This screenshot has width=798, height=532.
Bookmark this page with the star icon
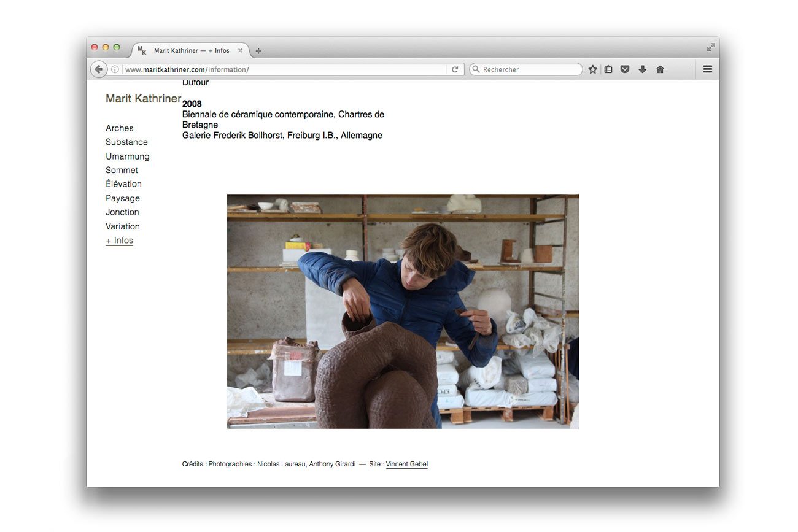592,69
